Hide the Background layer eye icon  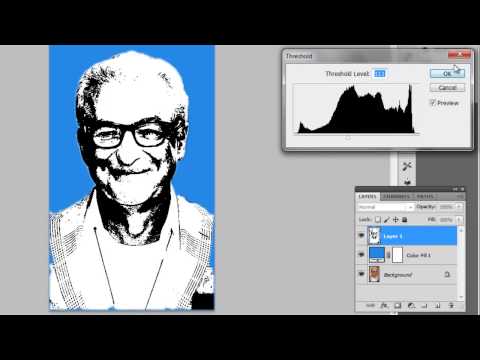[x=361, y=274]
